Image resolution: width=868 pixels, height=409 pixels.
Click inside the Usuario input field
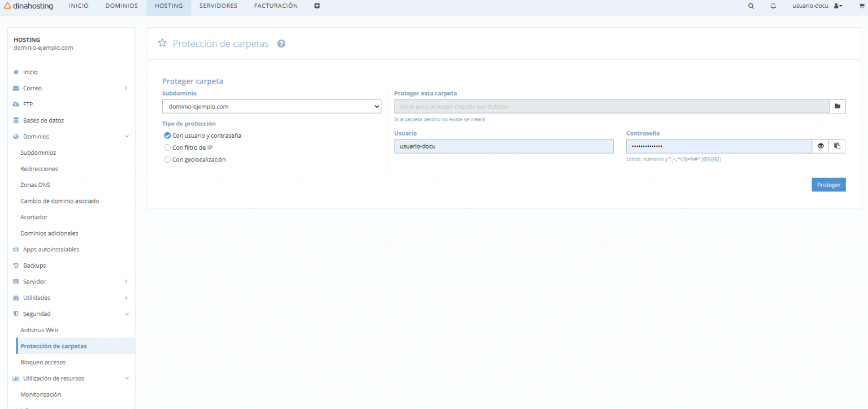coord(503,146)
